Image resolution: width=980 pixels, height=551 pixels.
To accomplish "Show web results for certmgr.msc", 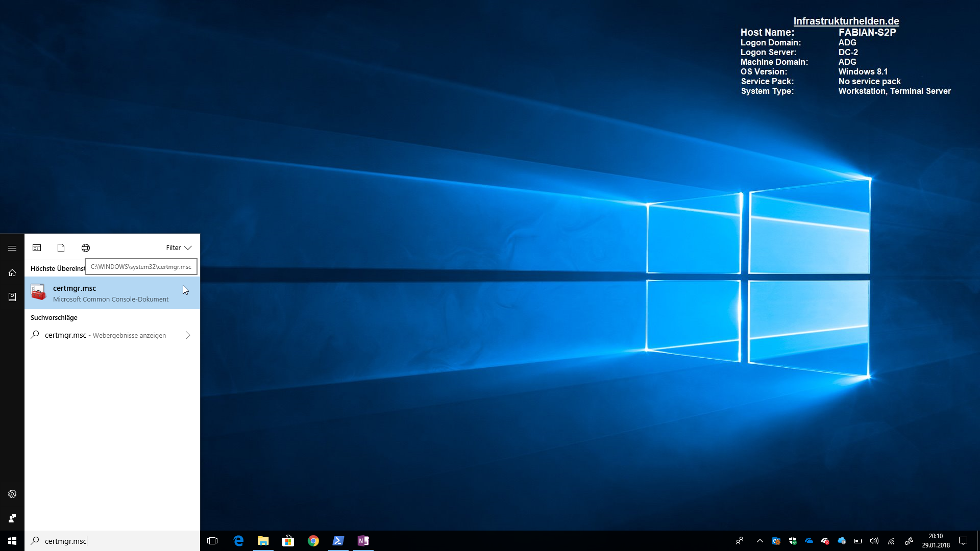I will pyautogui.click(x=105, y=335).
